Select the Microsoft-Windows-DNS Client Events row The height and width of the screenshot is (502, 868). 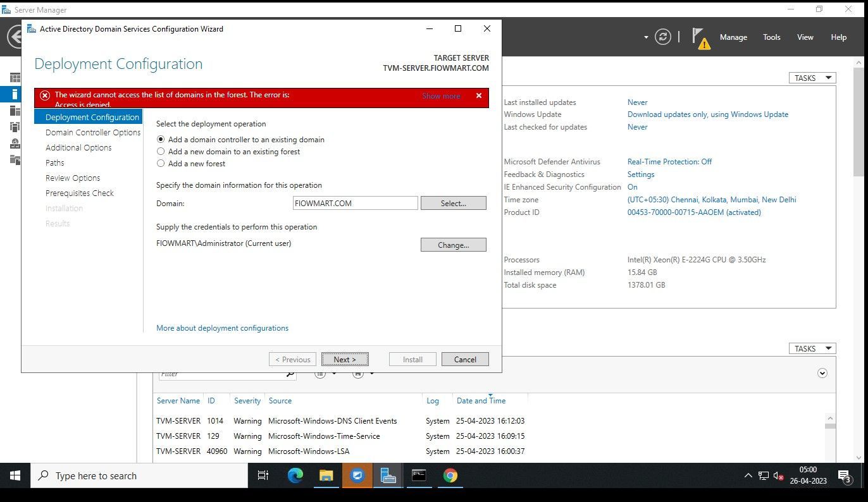pyautogui.click(x=340, y=421)
